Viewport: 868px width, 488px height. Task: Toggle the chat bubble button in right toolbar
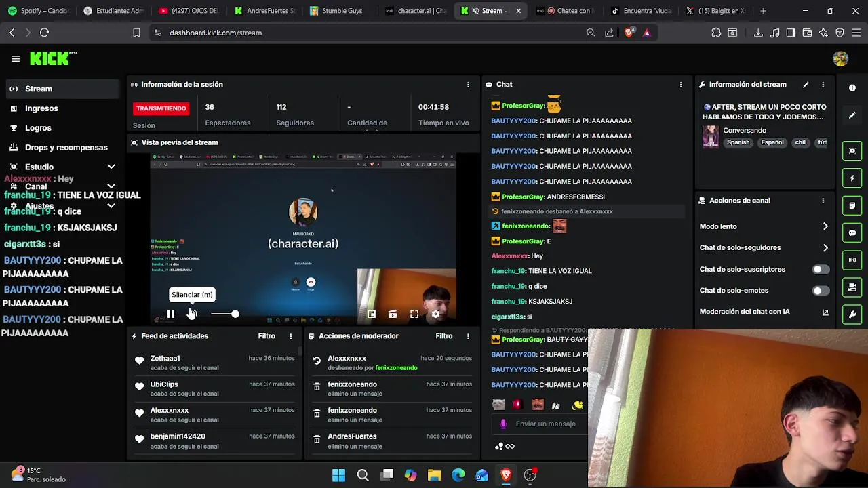click(852, 232)
